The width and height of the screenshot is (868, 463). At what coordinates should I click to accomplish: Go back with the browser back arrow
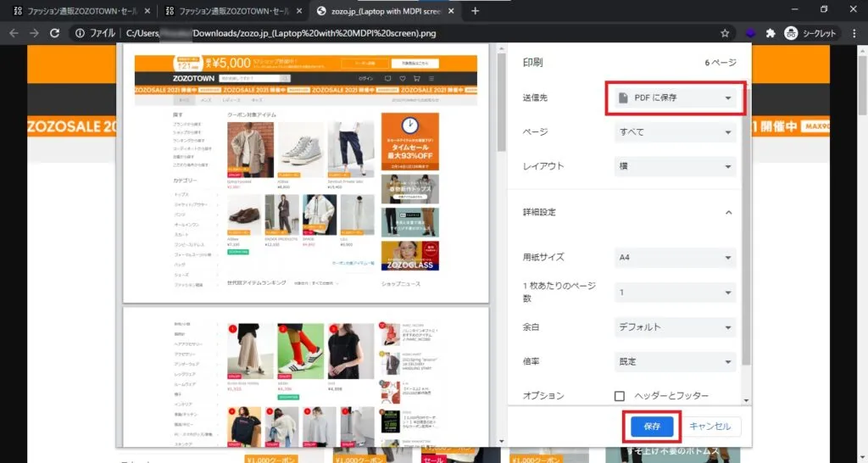(14, 33)
